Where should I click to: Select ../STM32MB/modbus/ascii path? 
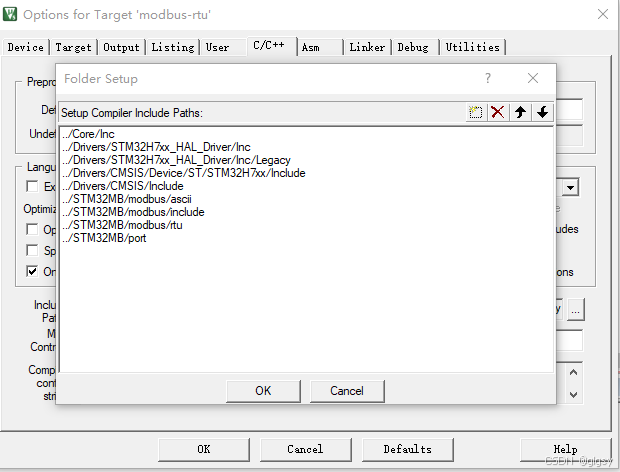pos(127,199)
